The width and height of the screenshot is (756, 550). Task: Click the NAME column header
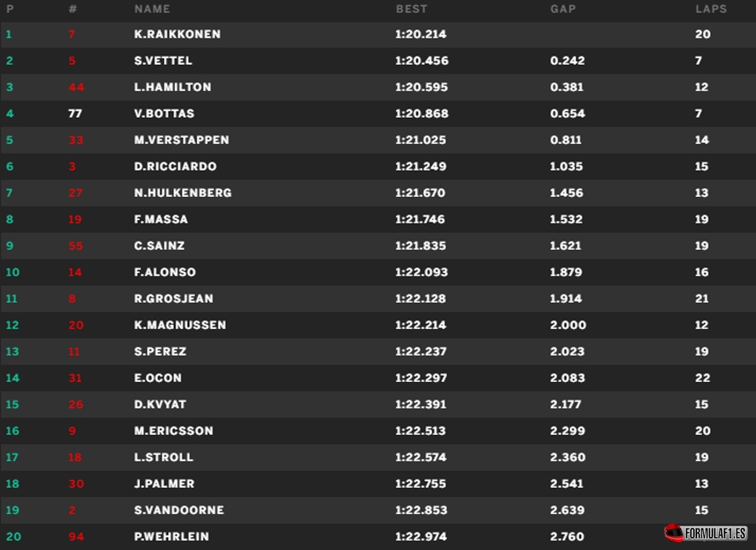click(152, 9)
